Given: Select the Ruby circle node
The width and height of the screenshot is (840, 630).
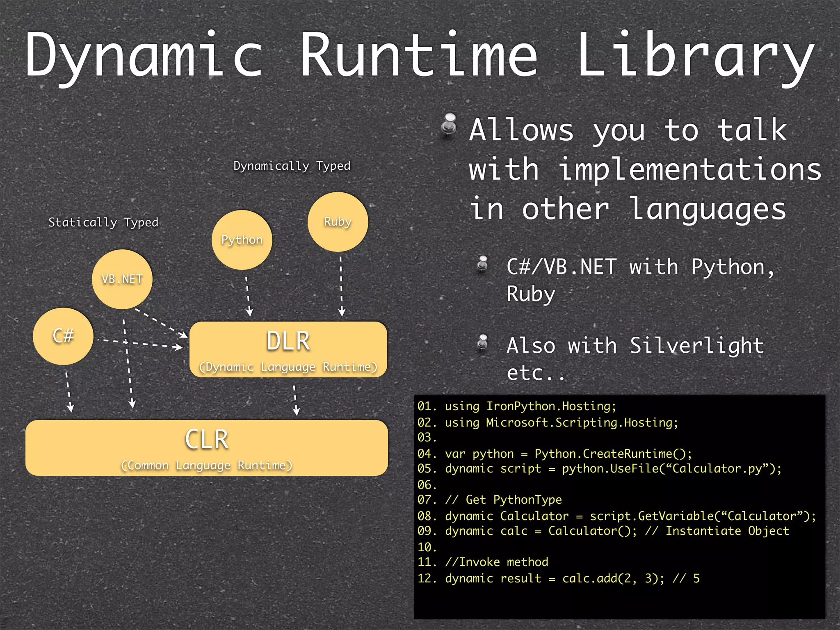Looking at the screenshot, I should (338, 222).
